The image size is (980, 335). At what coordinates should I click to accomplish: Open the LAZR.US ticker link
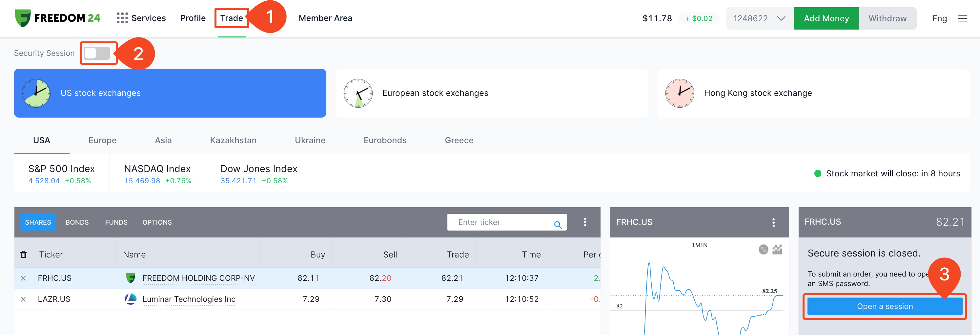click(54, 299)
